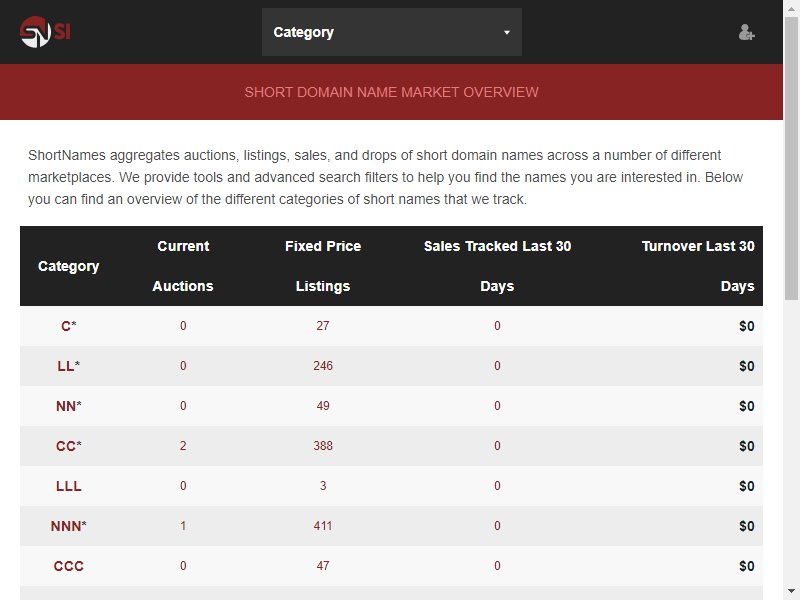The image size is (800, 600).
Task: Open the add user account icon
Action: point(746,32)
